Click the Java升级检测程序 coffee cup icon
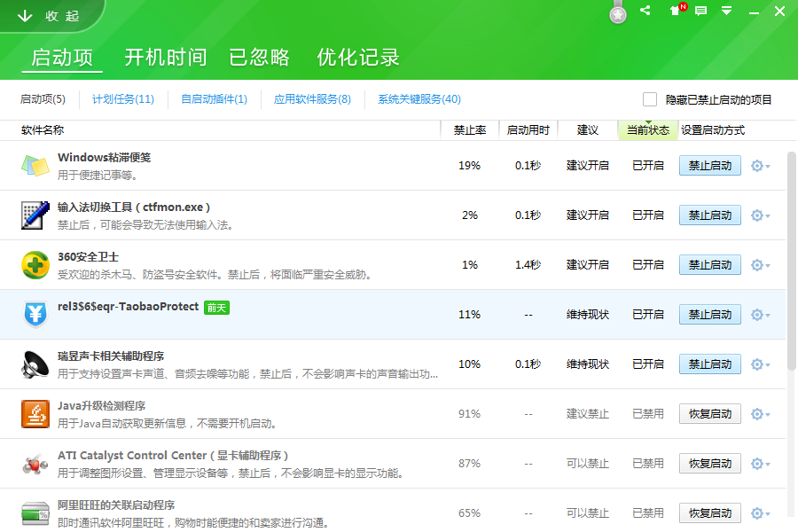 pyautogui.click(x=35, y=413)
